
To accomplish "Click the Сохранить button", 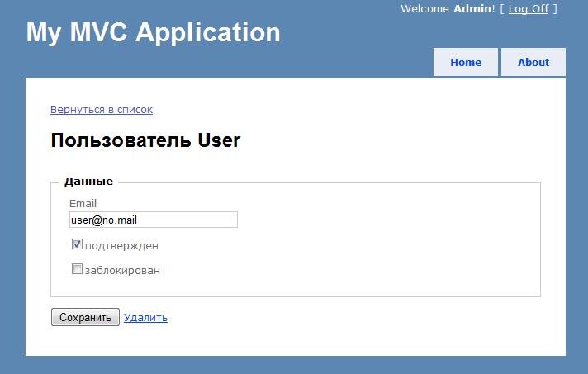I will point(86,317).
